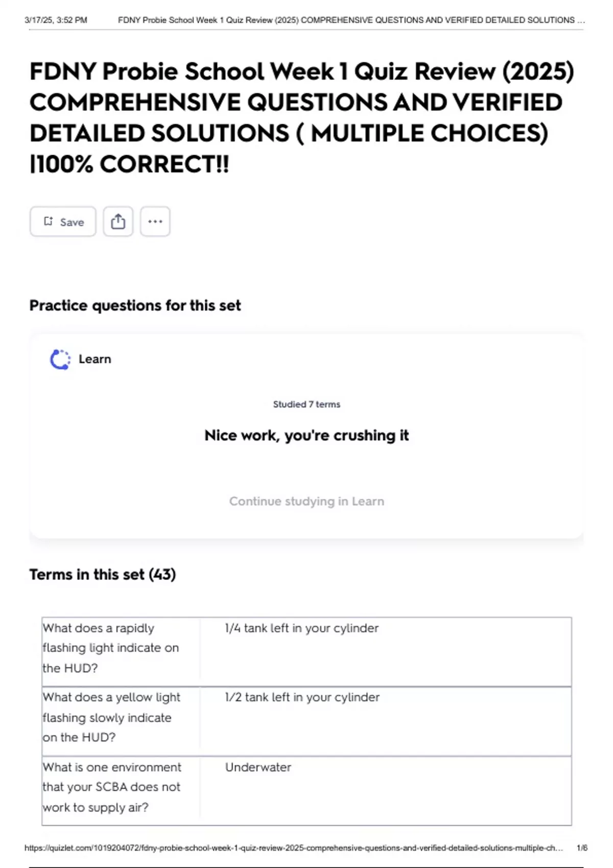613x868 pixels.
Task: Click the "Nice work, you're crushing it" message
Action: pos(306,436)
